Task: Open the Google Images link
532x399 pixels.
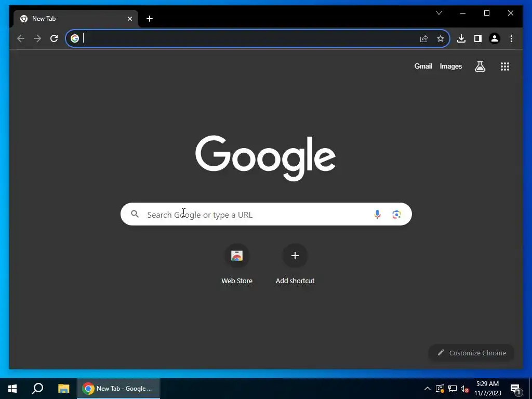Action: 450,66
